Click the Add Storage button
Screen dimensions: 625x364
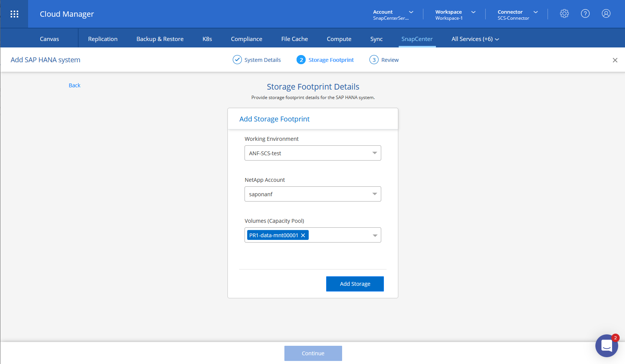click(x=355, y=284)
